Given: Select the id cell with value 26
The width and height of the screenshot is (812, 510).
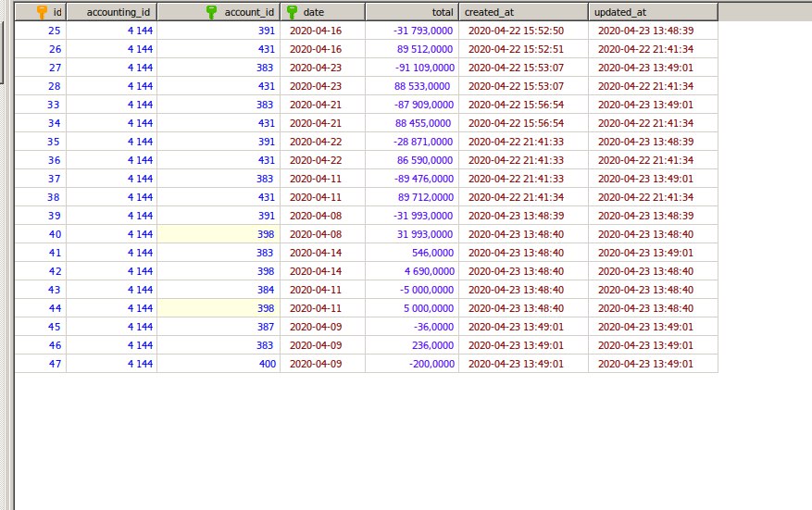Looking at the screenshot, I should pyautogui.click(x=41, y=49).
